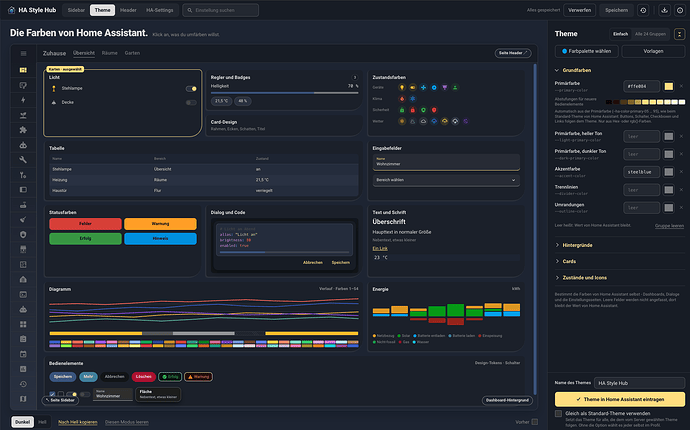The height and width of the screenshot is (430, 690).
Task: Click the HA Style Hub home logo
Action: tap(11, 10)
